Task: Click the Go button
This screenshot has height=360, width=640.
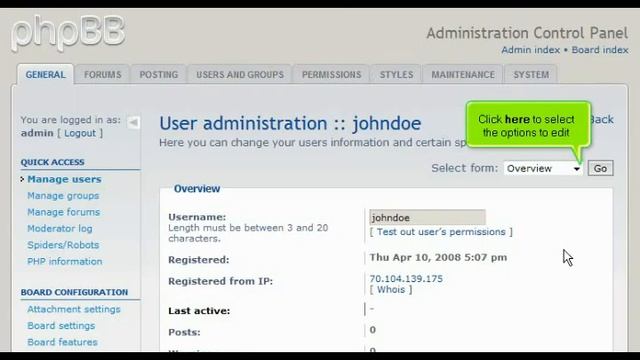Action: 600,168
